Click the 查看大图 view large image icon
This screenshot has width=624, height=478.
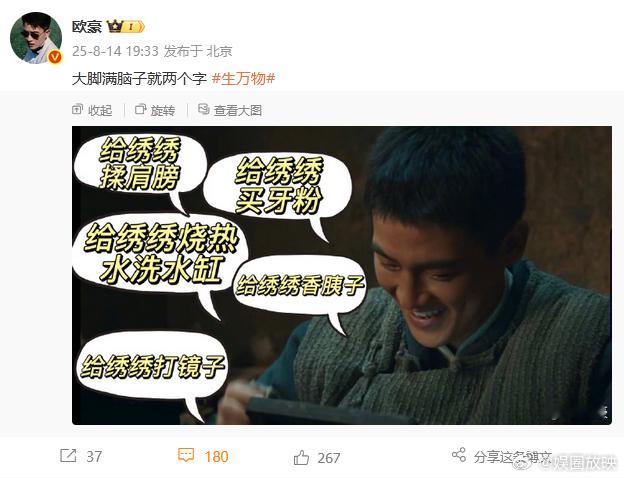click(x=204, y=109)
